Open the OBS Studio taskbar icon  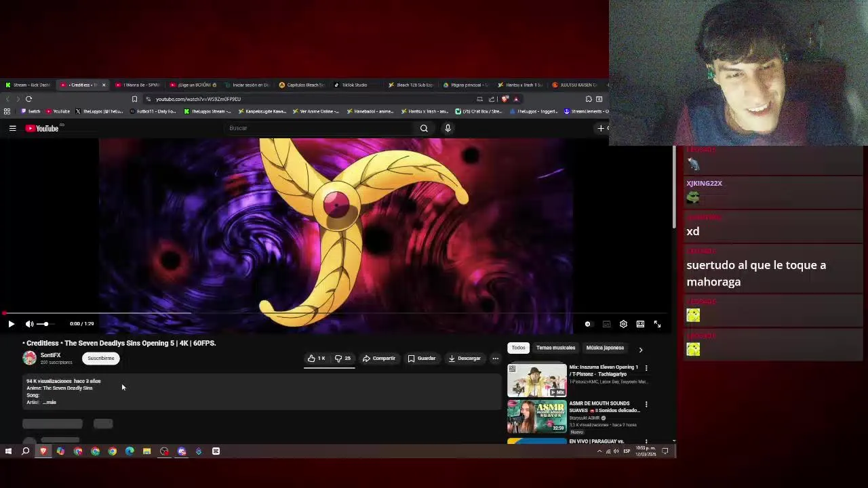click(164, 451)
